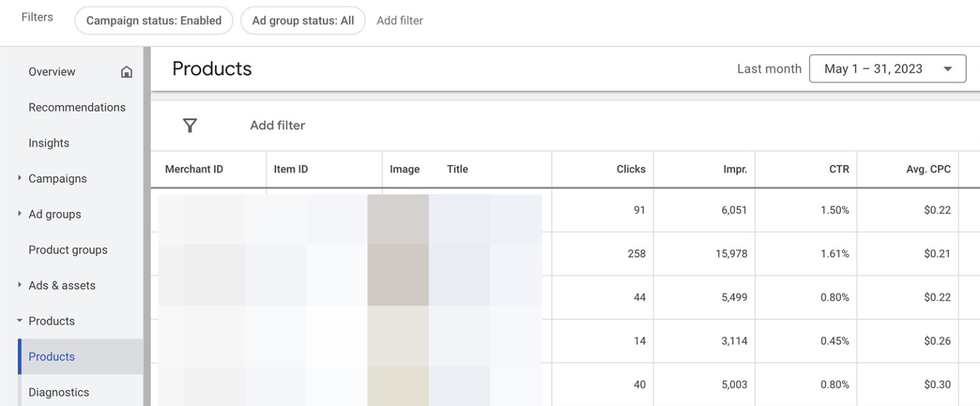Click the $0.26 Avg. CPC cell
Image resolution: width=980 pixels, height=406 pixels.
point(908,341)
